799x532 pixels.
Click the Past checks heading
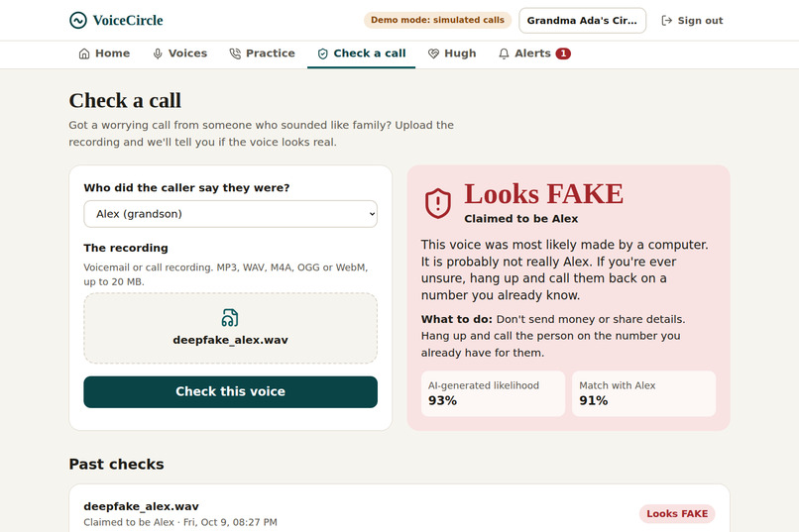[116, 465]
